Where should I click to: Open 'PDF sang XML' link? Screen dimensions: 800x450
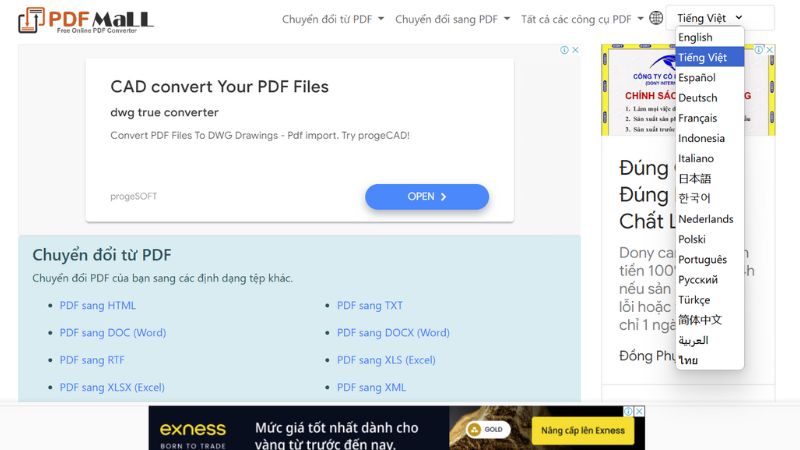[x=371, y=387]
